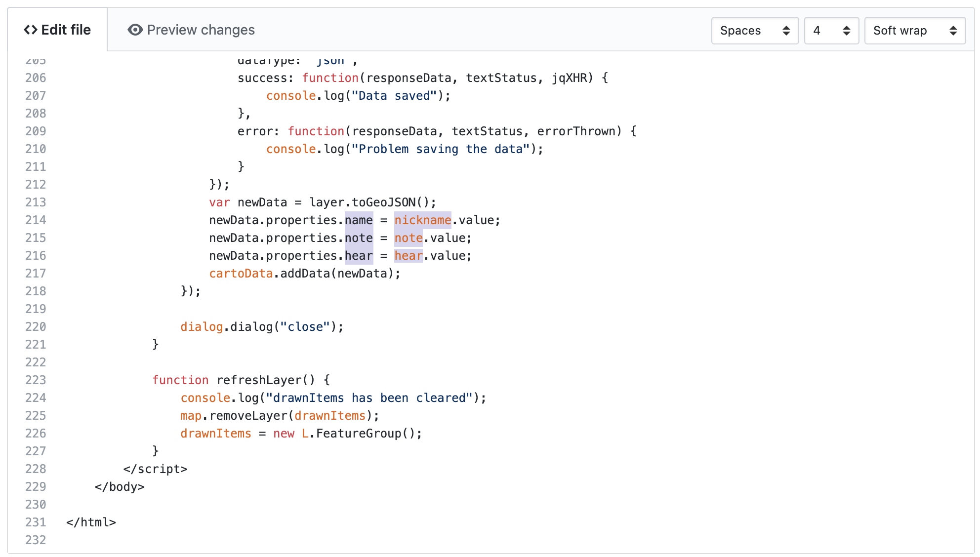The height and width of the screenshot is (557, 980).
Task: Click line number 223 in the gutter
Action: (x=36, y=380)
